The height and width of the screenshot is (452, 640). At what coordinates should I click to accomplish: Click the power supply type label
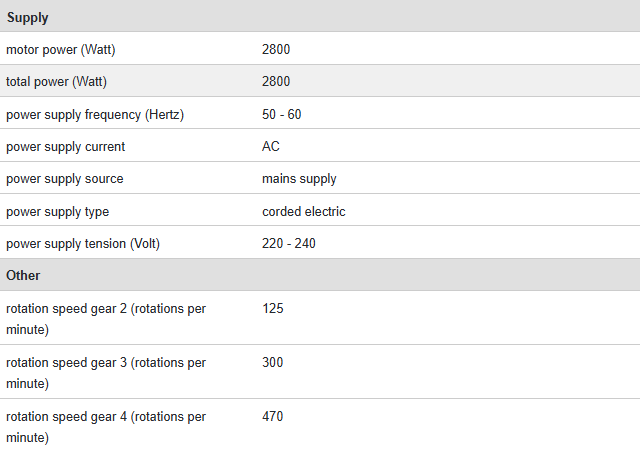tap(57, 212)
